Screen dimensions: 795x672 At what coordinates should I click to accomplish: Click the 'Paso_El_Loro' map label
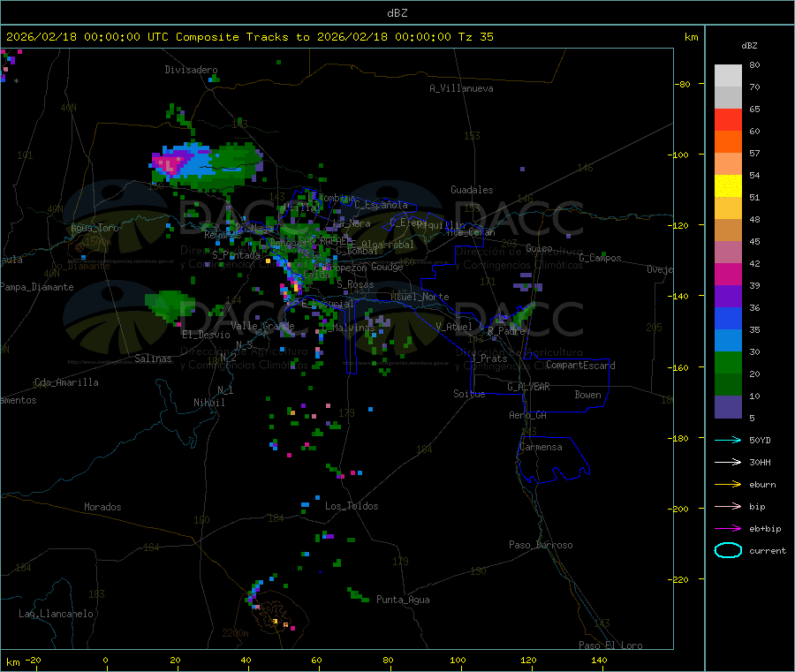tap(610, 646)
